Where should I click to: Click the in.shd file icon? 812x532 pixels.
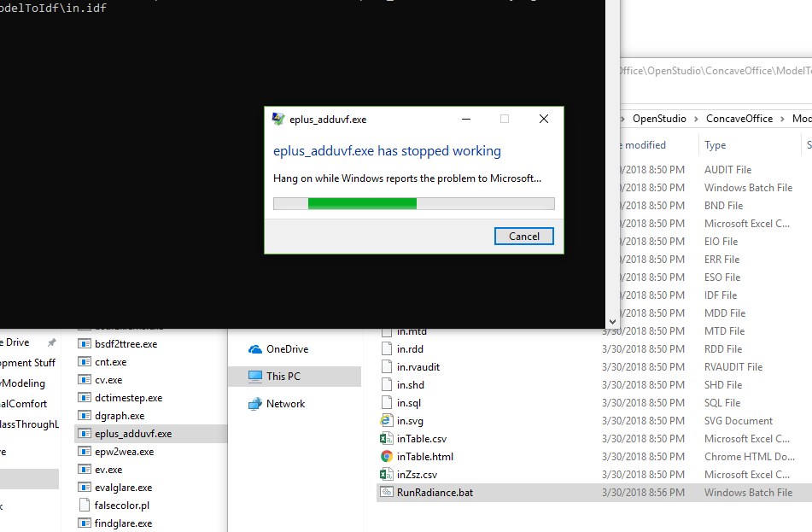pyautogui.click(x=386, y=385)
